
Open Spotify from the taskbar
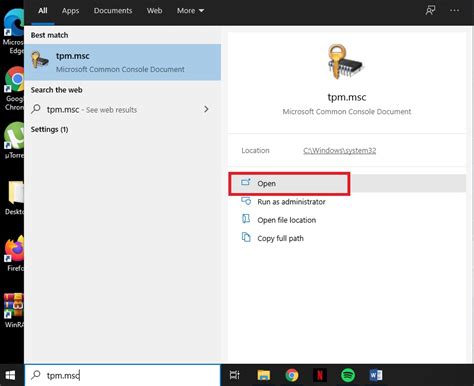coord(348,375)
